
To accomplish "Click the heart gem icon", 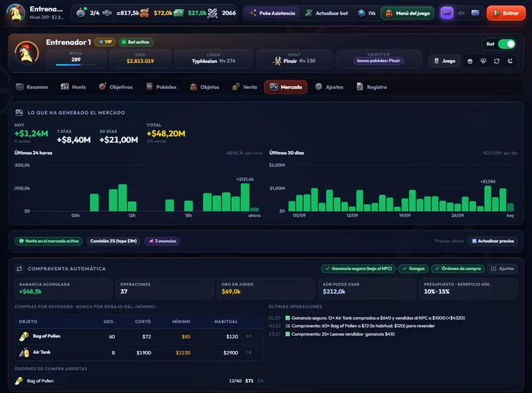I will [x=484, y=61].
